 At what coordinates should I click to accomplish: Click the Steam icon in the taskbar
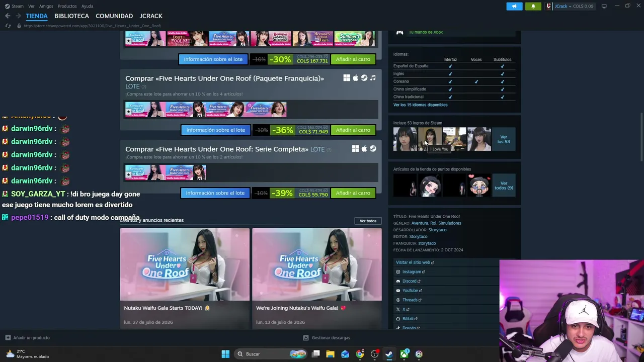click(389, 354)
